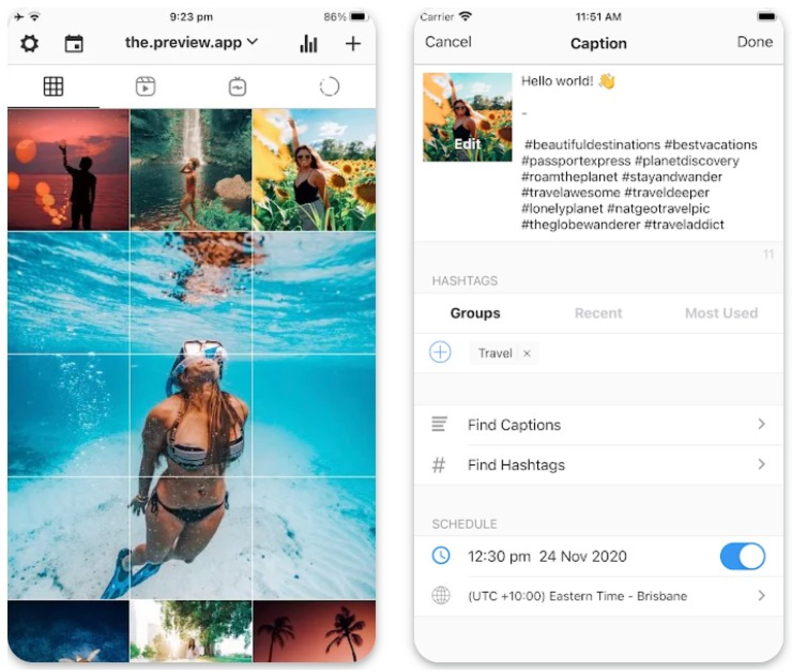Tap the Edit sunflower photo thumbnail
Screen dimensions: 792x672
pos(467,117)
